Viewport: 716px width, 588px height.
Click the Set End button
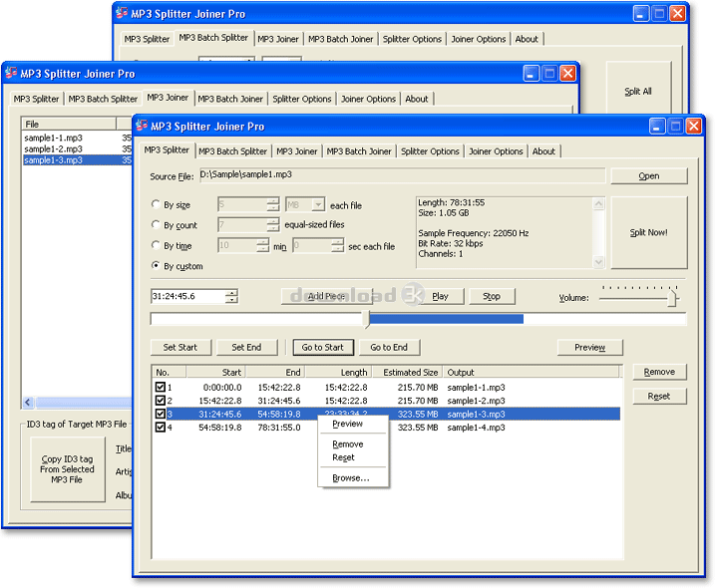[246, 347]
